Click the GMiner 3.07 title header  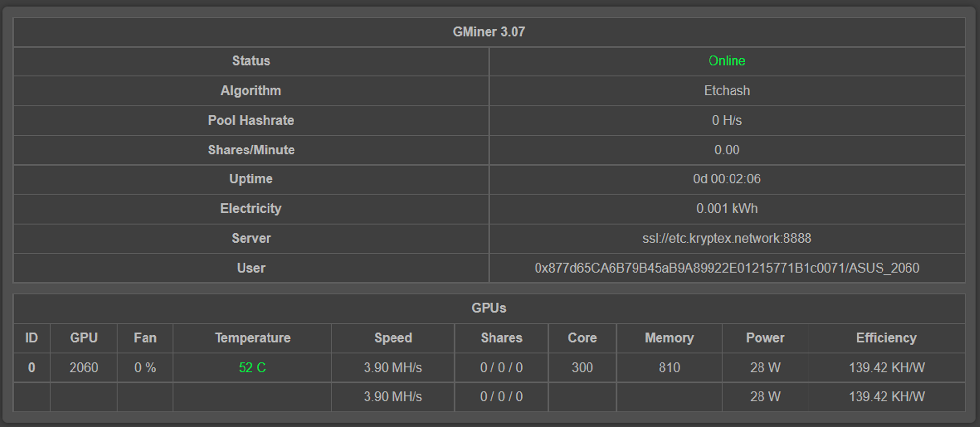489,32
